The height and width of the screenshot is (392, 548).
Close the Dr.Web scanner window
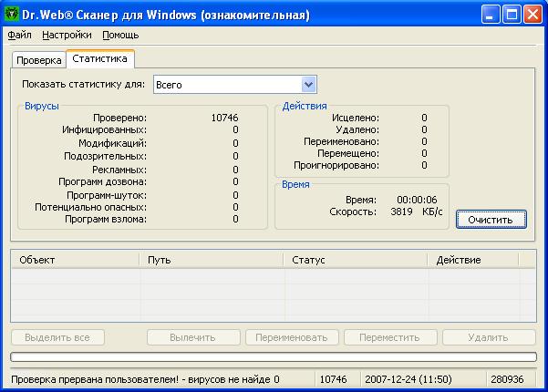click(x=533, y=15)
